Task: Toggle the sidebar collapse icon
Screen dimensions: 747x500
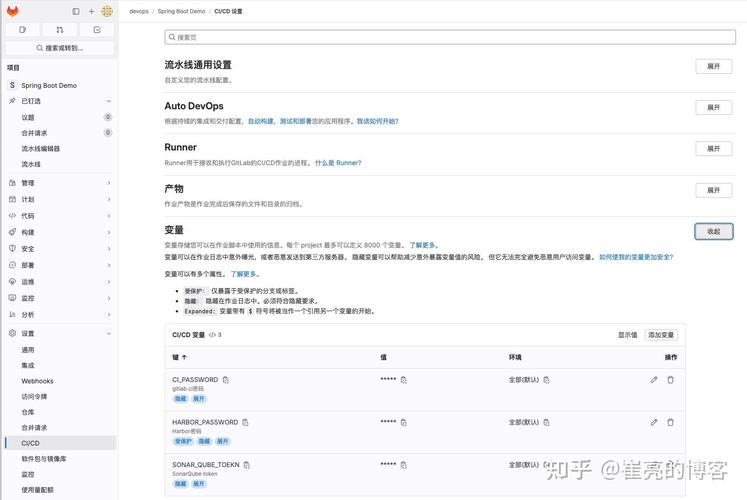Action: coord(76,11)
